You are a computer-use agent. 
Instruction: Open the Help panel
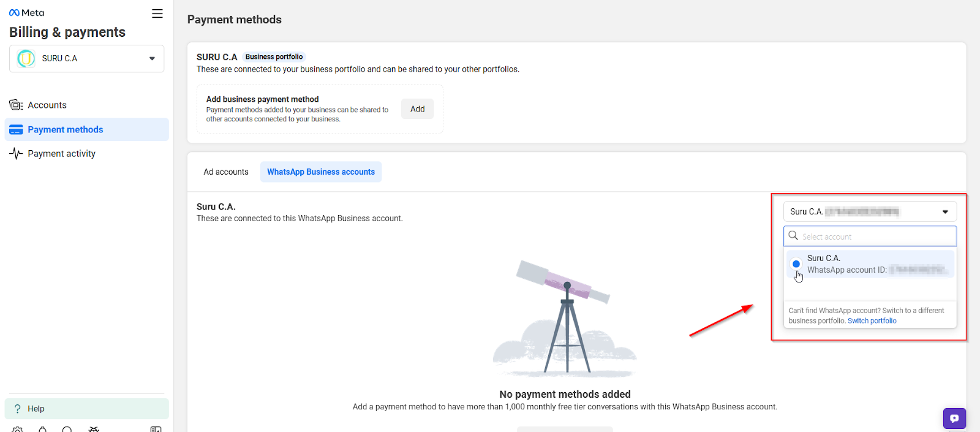pyautogui.click(x=87, y=409)
